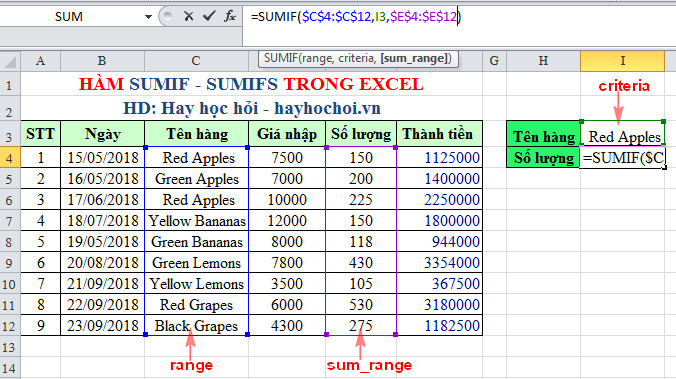Screen dimensions: 676x379
Task: Click the title 'HÀM SUMIF - SUMIFS TRONG EXCEL'
Action: [251, 84]
